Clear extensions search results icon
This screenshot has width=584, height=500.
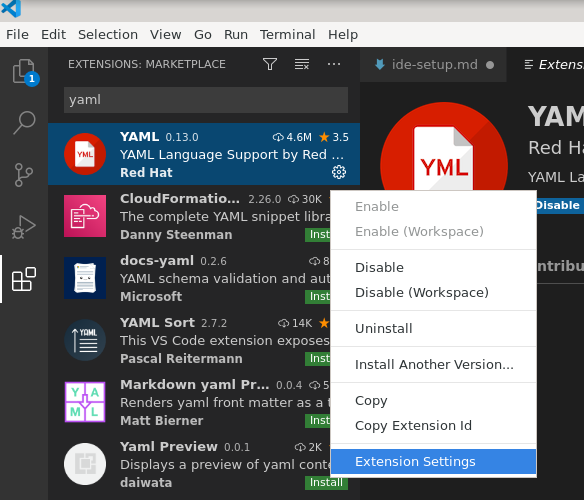pos(302,64)
